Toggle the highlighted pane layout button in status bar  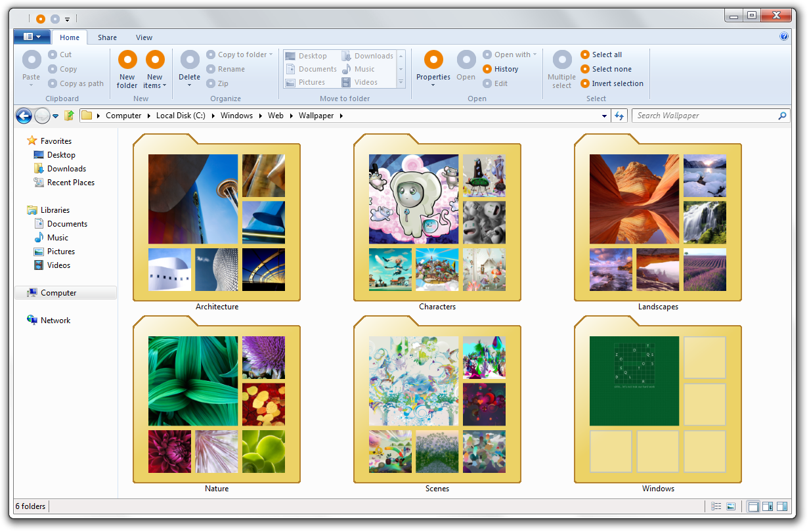(x=753, y=506)
